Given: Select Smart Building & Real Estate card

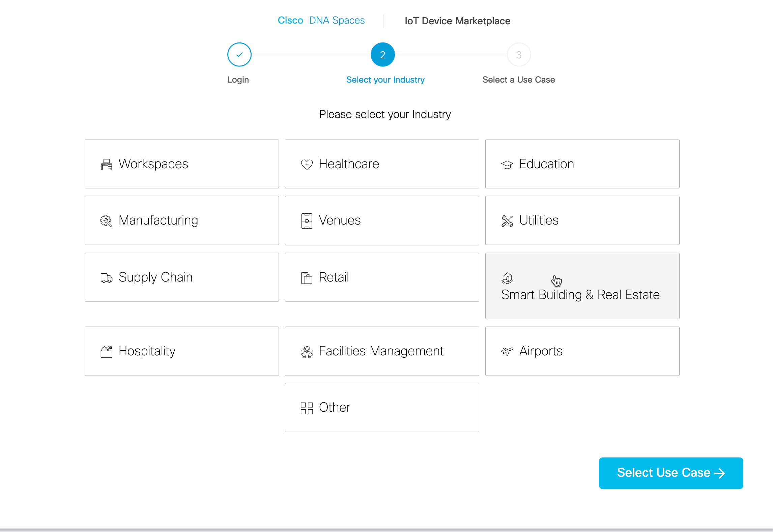Looking at the screenshot, I should (x=582, y=286).
